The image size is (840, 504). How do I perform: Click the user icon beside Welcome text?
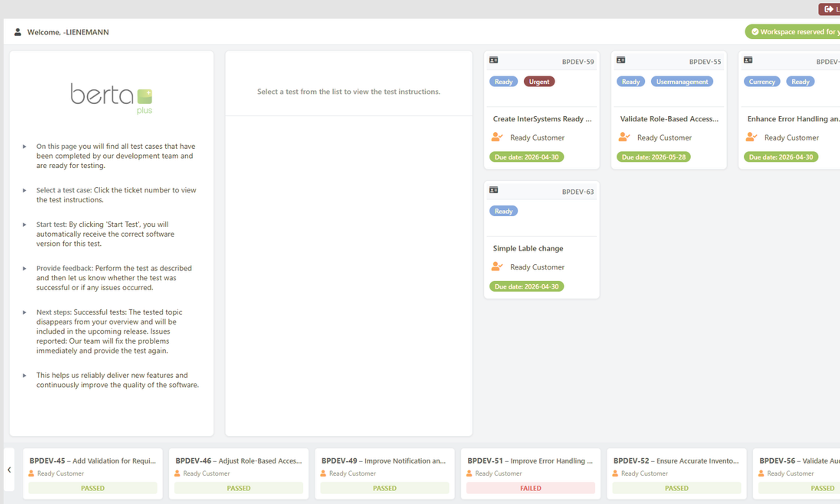click(18, 32)
